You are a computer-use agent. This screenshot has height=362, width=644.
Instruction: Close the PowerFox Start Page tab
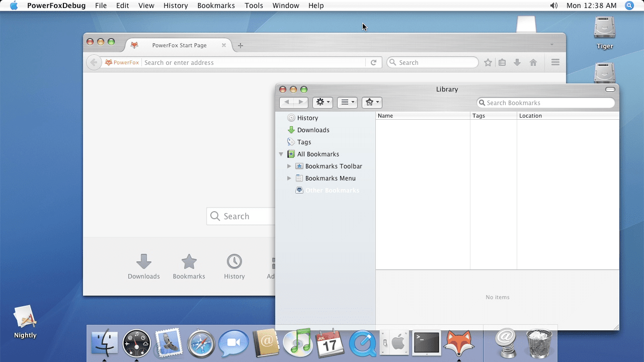coord(224,45)
